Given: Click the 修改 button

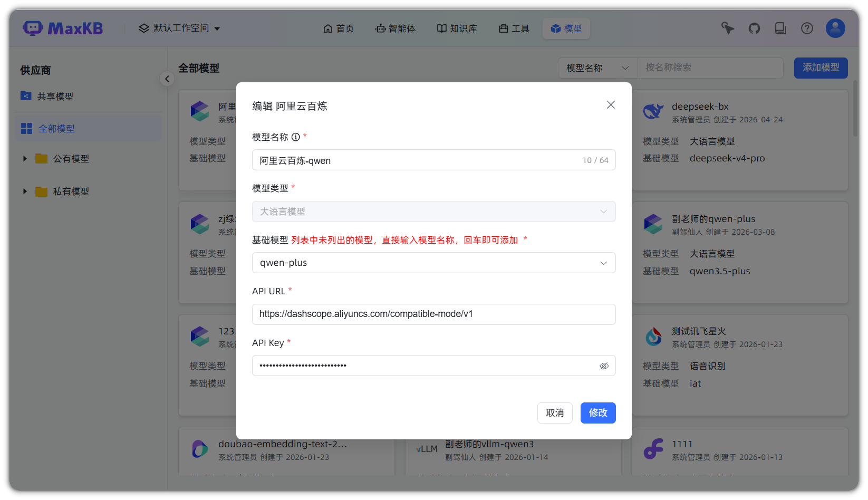Looking at the screenshot, I should [x=598, y=413].
